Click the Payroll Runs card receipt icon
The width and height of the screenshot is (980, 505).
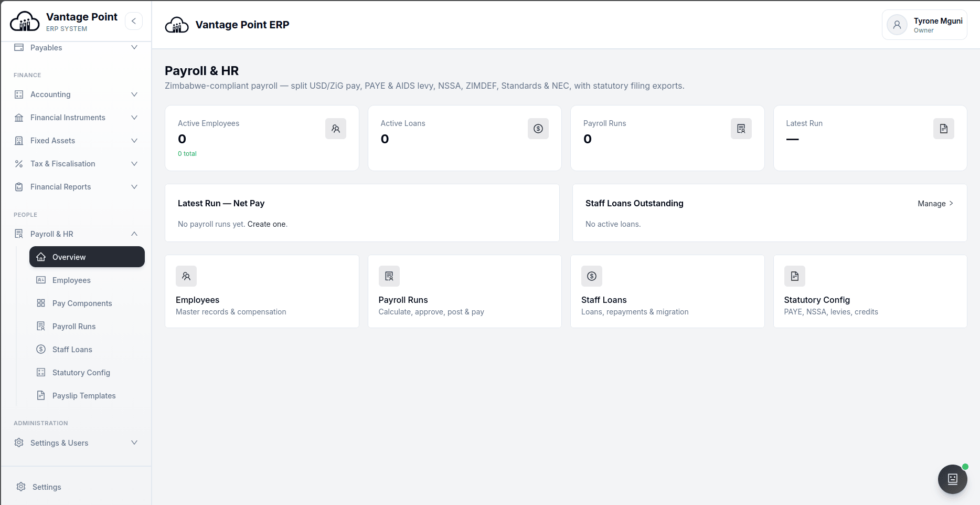click(x=741, y=129)
